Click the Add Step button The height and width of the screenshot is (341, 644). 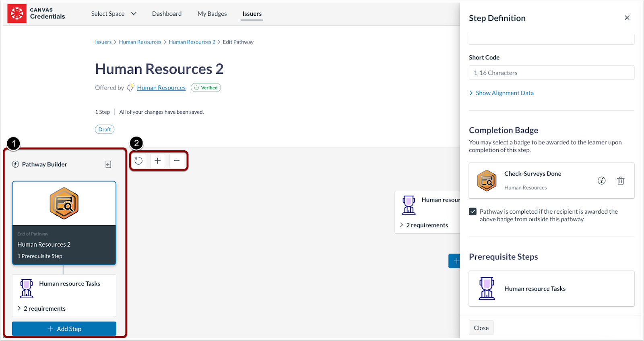point(64,329)
